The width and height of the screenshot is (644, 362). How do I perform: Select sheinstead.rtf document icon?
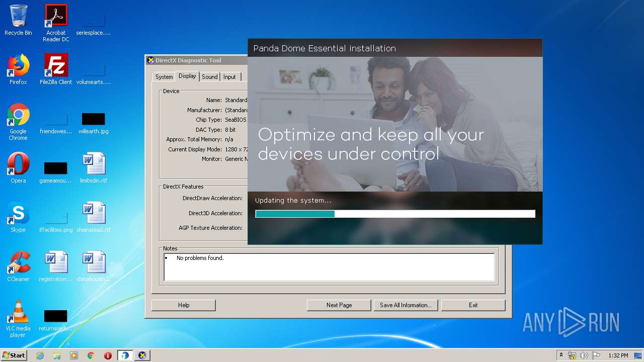click(x=93, y=217)
